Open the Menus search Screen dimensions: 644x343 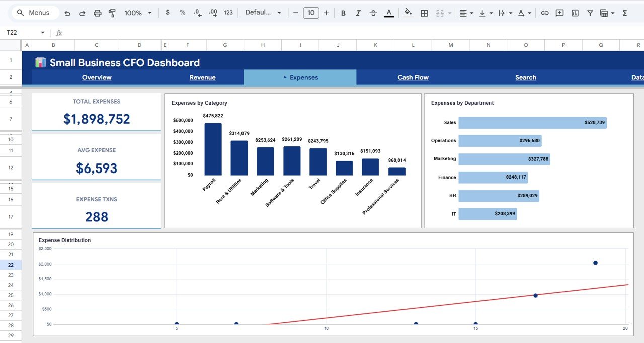(x=34, y=12)
